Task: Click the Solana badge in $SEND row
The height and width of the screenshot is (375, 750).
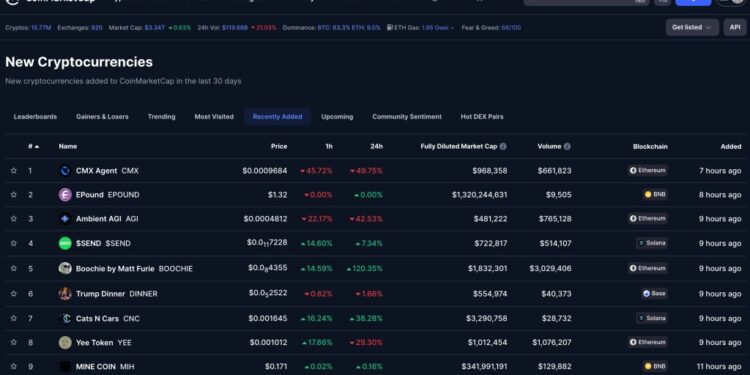Action: click(x=652, y=243)
